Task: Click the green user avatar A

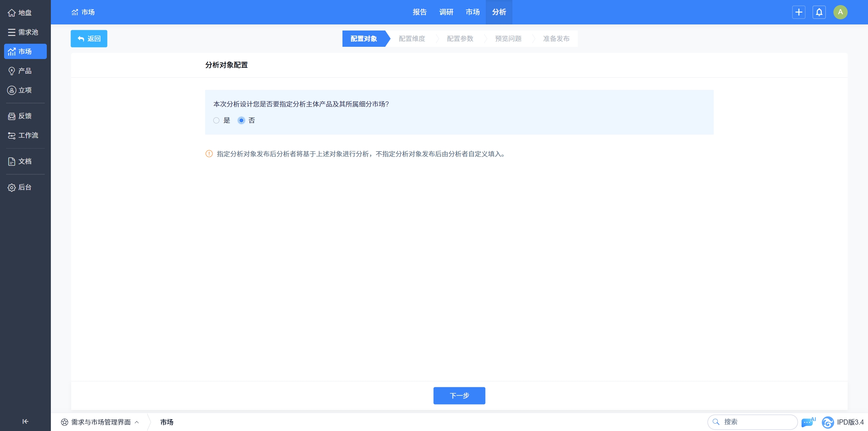Action: point(840,12)
